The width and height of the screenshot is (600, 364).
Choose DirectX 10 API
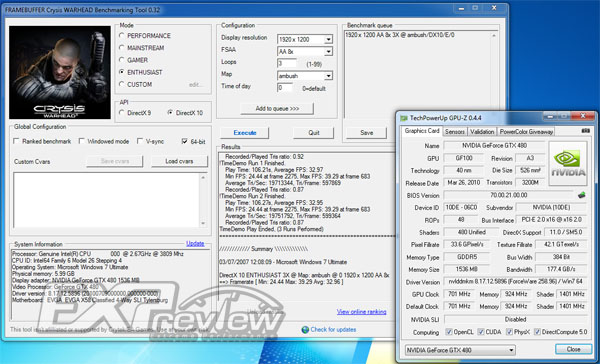[x=170, y=113]
